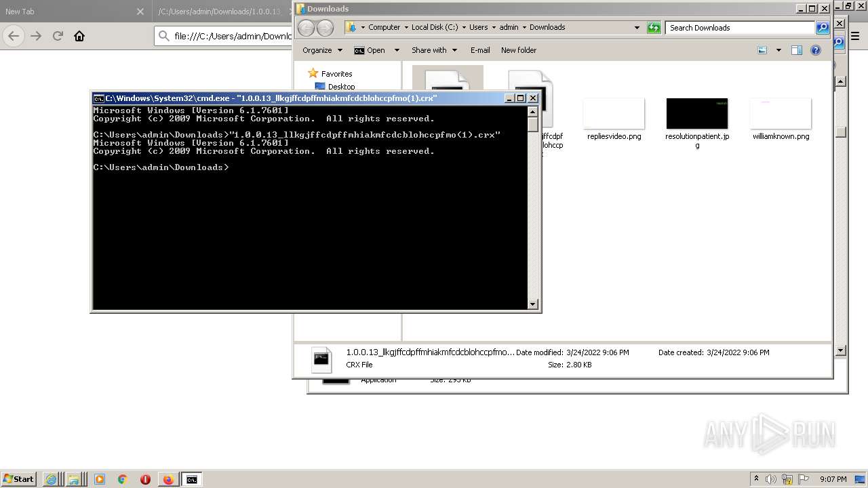This screenshot has height=488, width=868.
Task: Go to Firefox home page
Action: pos(79,36)
